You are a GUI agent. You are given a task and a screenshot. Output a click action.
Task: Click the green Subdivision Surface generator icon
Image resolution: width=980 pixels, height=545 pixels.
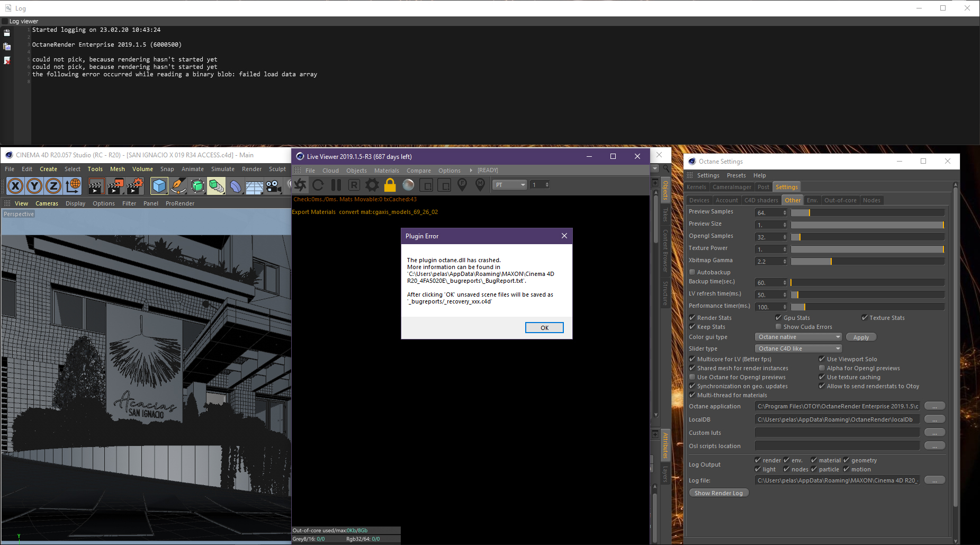[197, 185]
